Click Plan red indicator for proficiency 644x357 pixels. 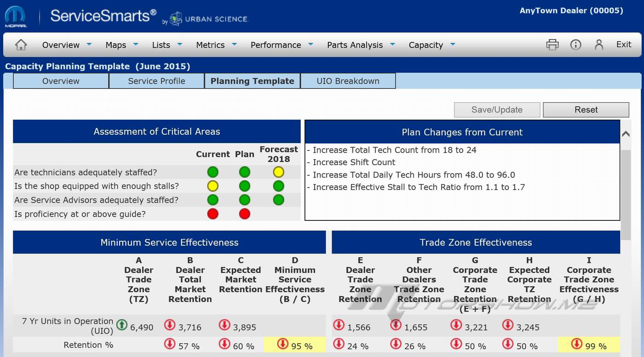pyautogui.click(x=245, y=213)
